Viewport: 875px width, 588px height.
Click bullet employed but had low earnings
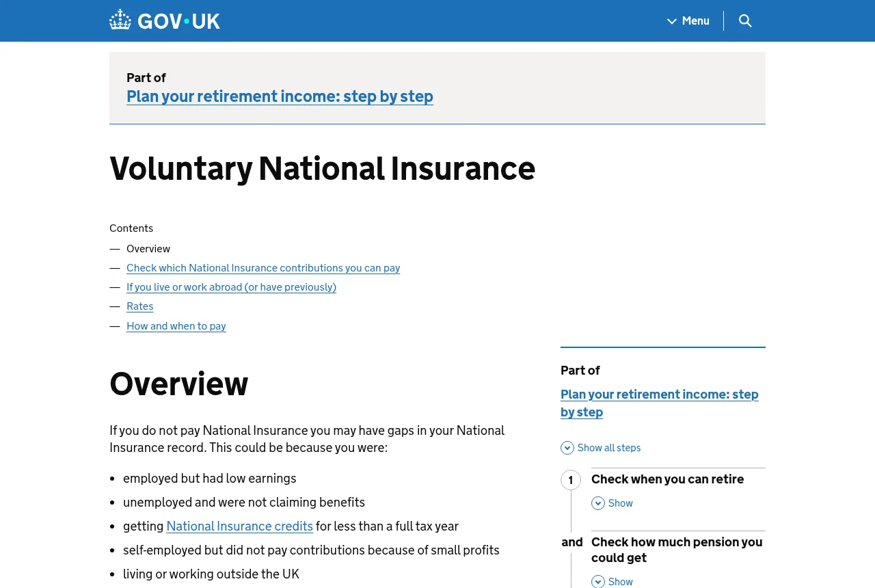(210, 479)
